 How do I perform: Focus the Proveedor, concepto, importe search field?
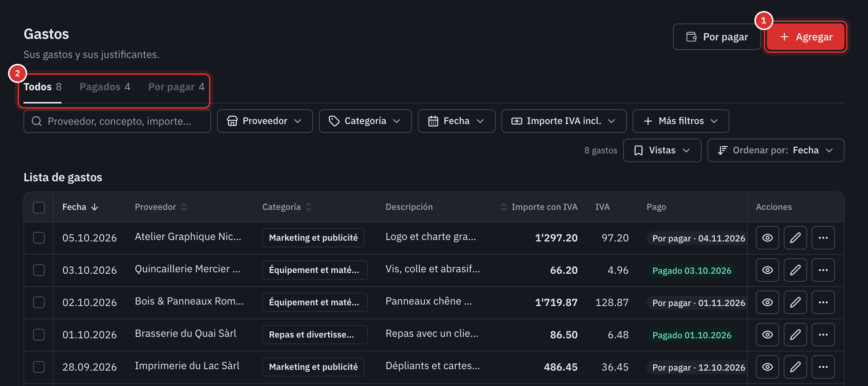(117, 121)
